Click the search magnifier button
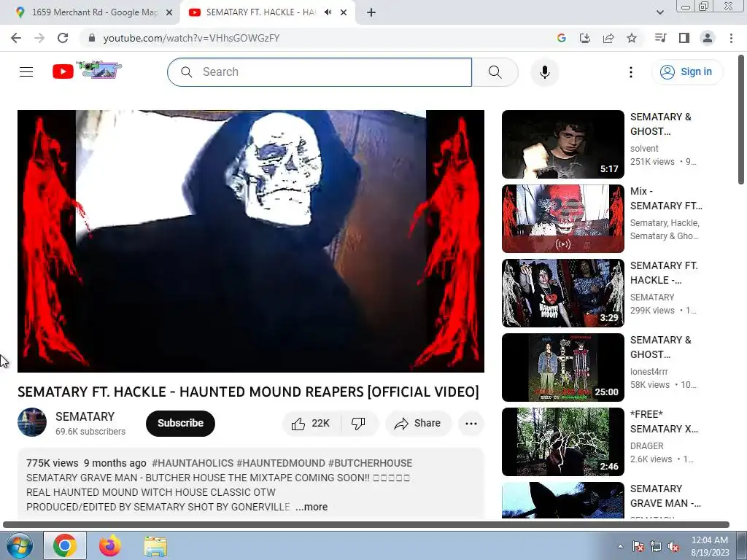 click(x=495, y=72)
